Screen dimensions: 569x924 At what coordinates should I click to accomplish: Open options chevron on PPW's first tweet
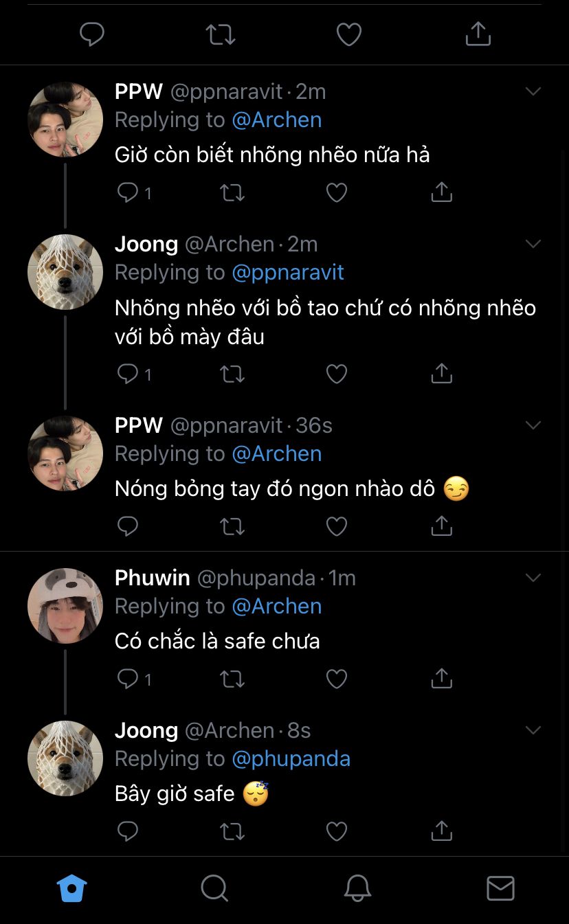pos(533,91)
